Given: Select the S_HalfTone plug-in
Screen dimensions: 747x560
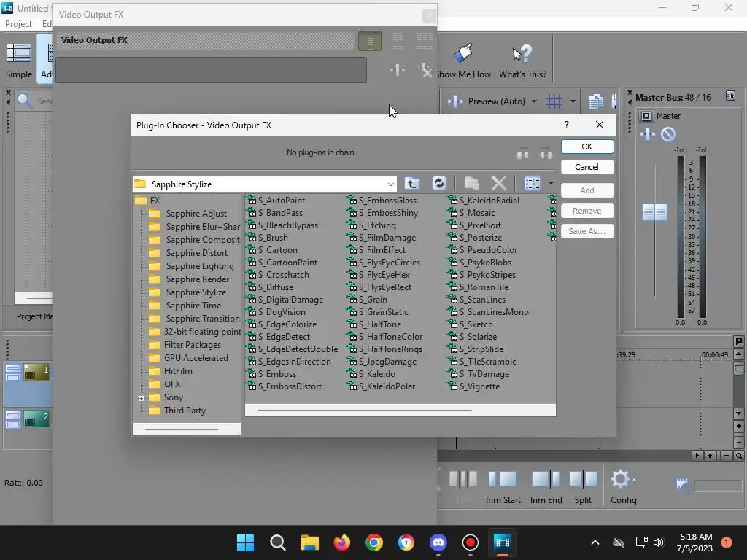Looking at the screenshot, I should click(x=379, y=324).
